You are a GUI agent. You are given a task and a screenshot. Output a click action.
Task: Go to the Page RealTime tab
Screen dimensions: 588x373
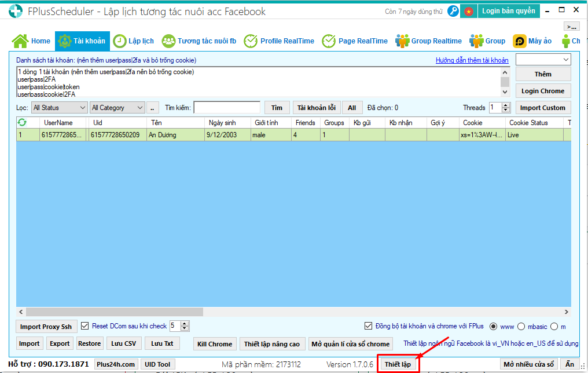pos(355,41)
